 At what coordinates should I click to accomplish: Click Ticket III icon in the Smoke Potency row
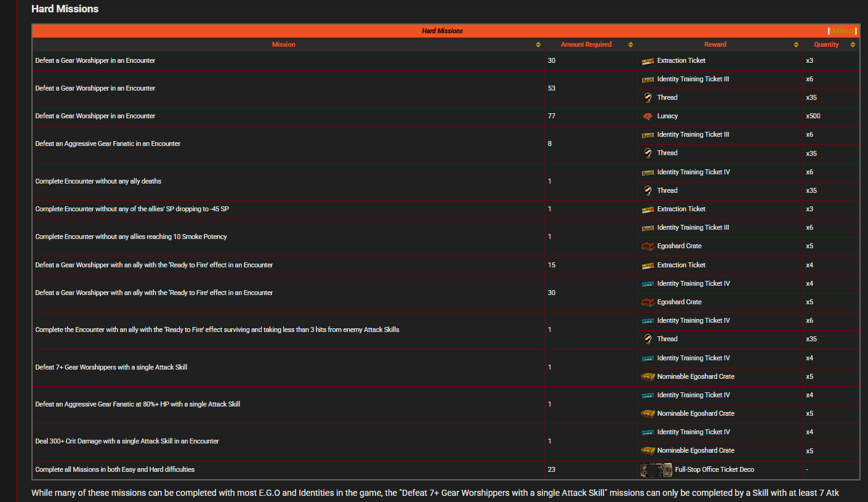pos(648,228)
